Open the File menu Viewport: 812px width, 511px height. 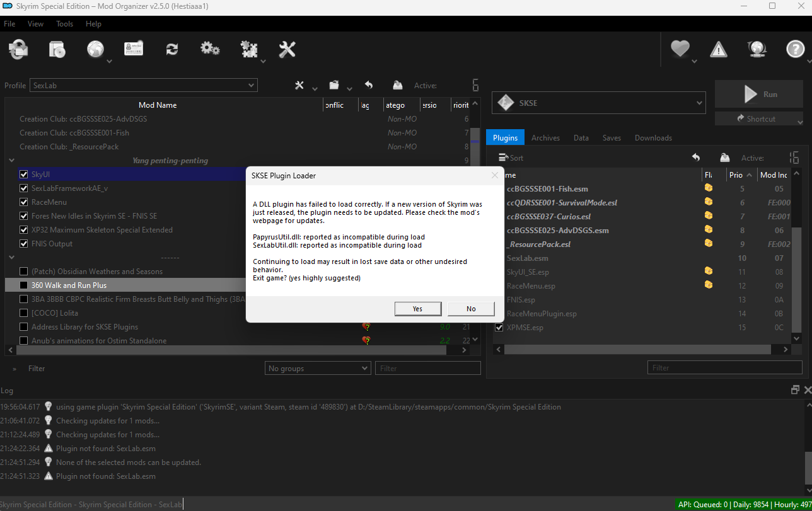click(9, 23)
